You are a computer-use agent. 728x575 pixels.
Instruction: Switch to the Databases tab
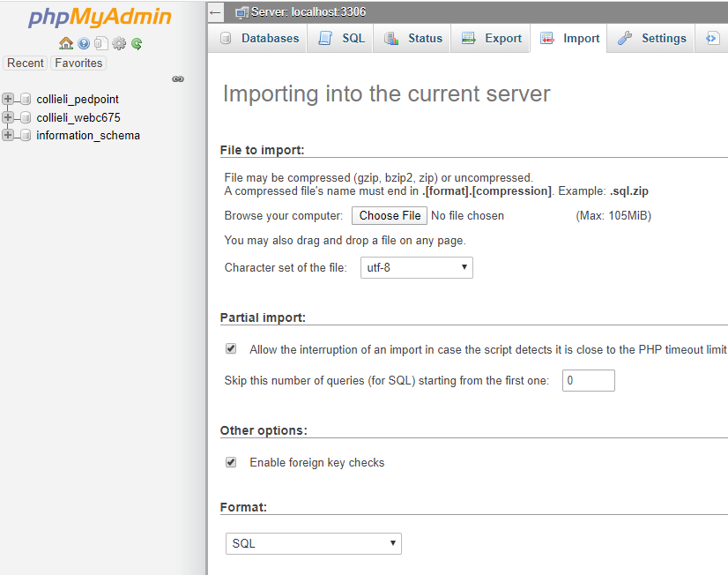coord(257,38)
